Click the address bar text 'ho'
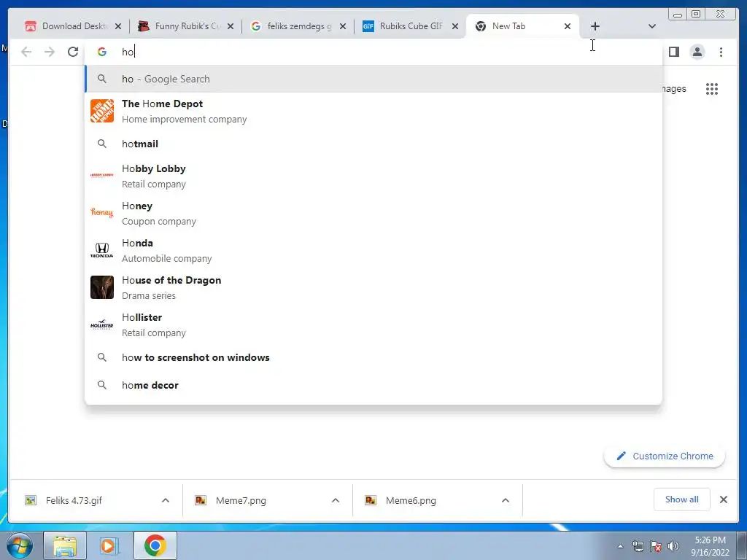The image size is (747, 560). tap(128, 52)
